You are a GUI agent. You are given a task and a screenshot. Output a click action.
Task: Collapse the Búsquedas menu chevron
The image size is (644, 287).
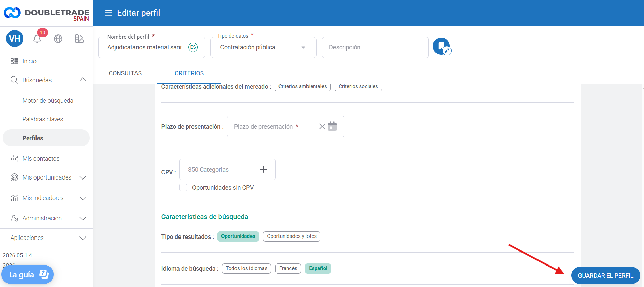(x=83, y=80)
